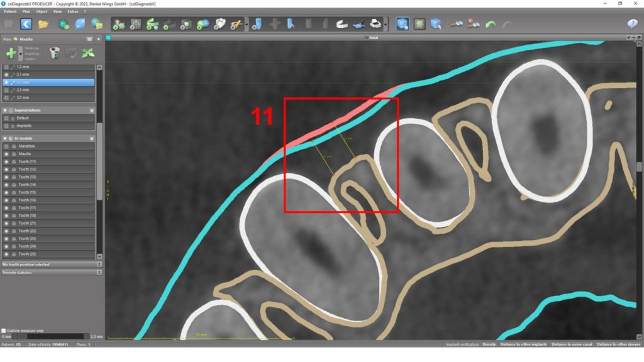
Task: Click Distance to other sleeves button
Action: 618,344
